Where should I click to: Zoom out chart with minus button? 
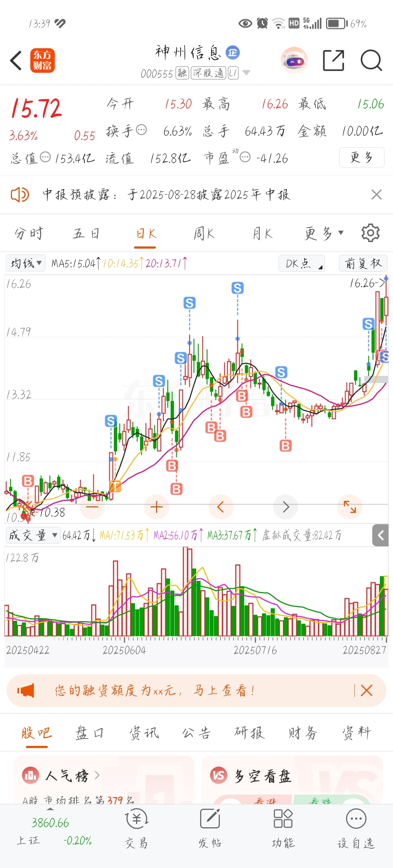point(92,507)
